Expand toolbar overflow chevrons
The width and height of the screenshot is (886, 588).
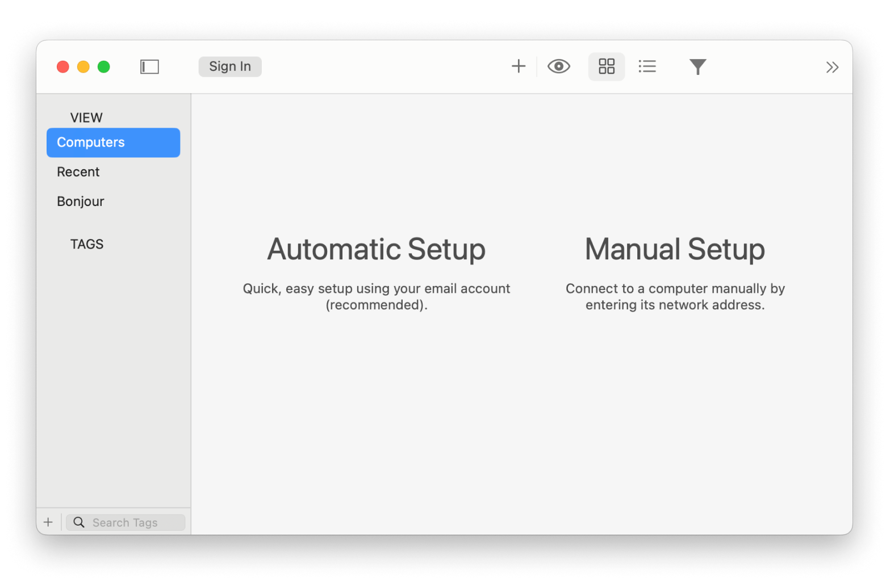(x=832, y=68)
